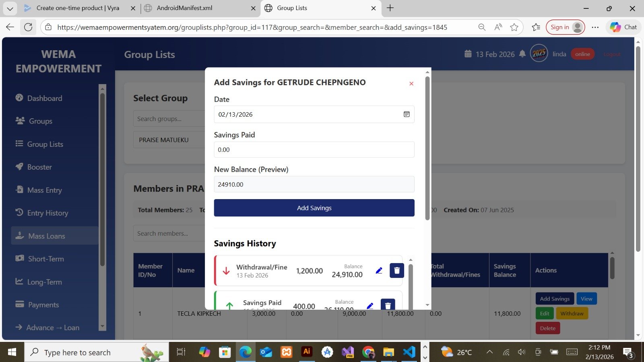Viewport: 644px width, 362px height.
Task: Close the Add Savings modal
Action: coord(411,84)
